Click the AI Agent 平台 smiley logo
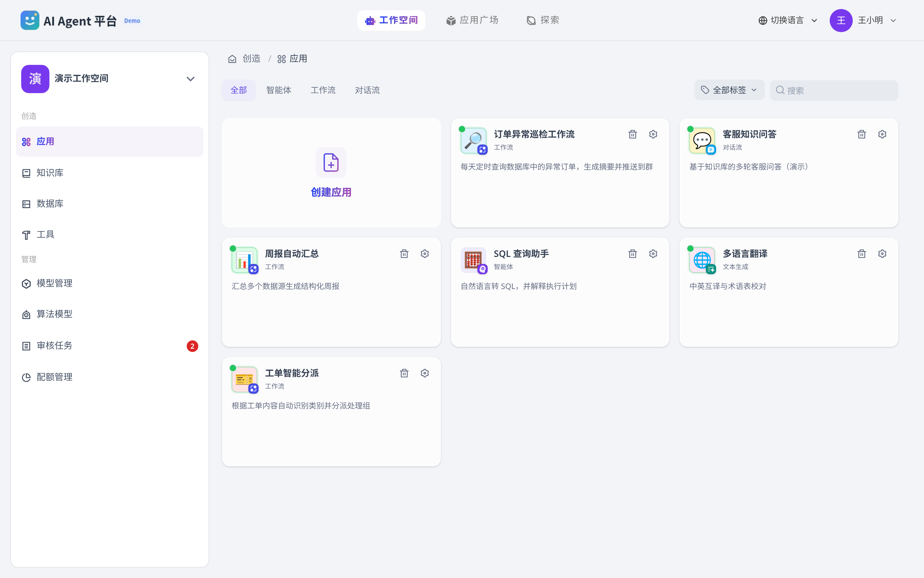The height and width of the screenshot is (578, 924). click(30, 20)
